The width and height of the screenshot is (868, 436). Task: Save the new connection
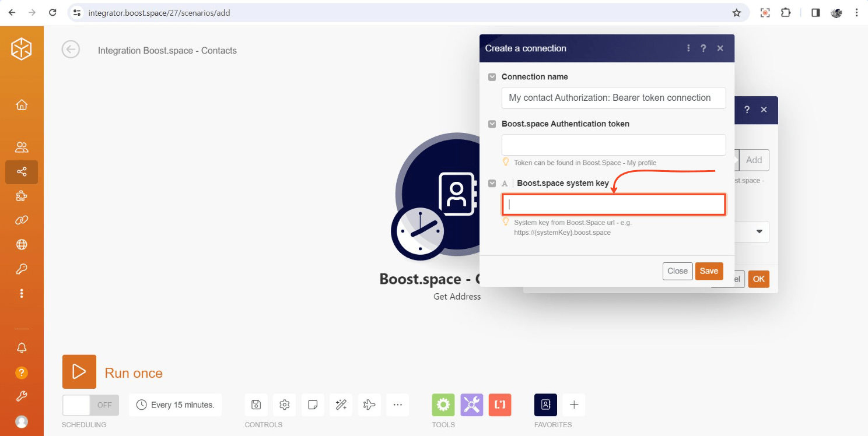pyautogui.click(x=709, y=270)
